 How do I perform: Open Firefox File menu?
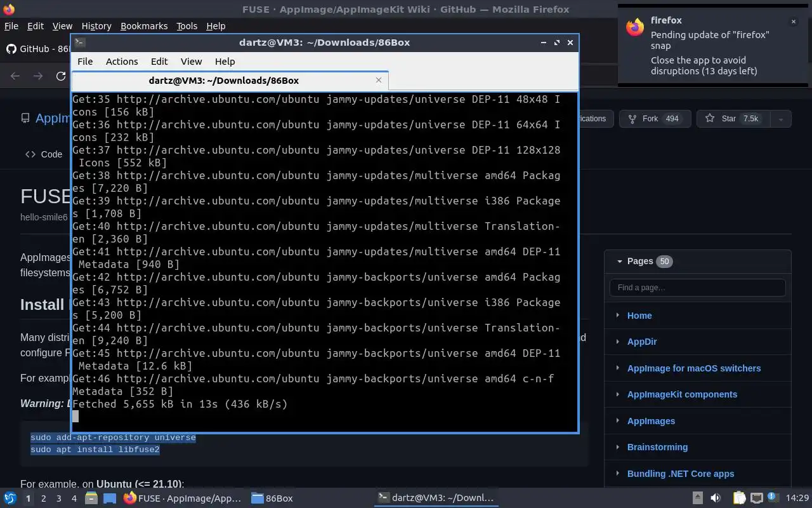[11, 26]
